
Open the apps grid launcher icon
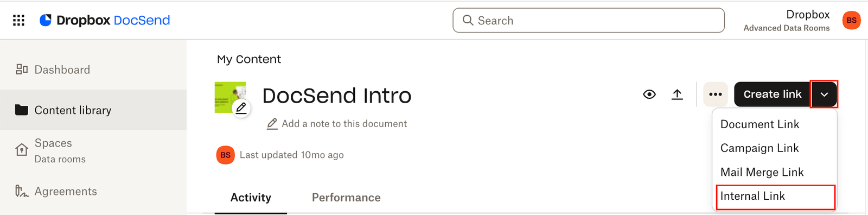[x=18, y=20]
